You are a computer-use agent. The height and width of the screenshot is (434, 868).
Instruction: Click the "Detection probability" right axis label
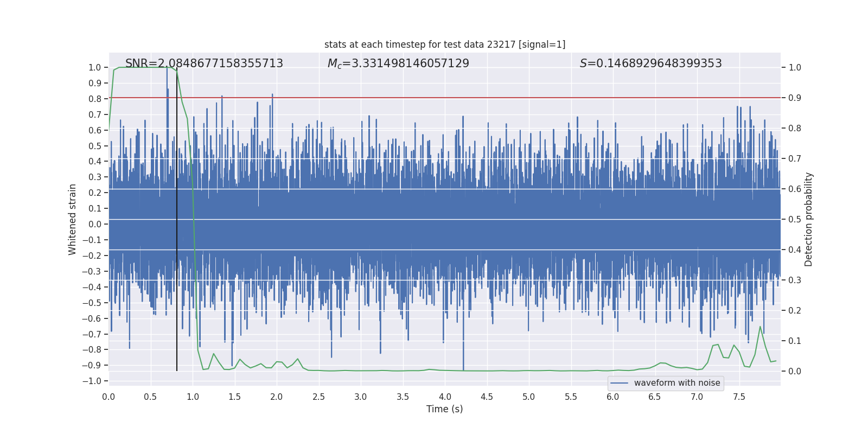[x=809, y=219]
